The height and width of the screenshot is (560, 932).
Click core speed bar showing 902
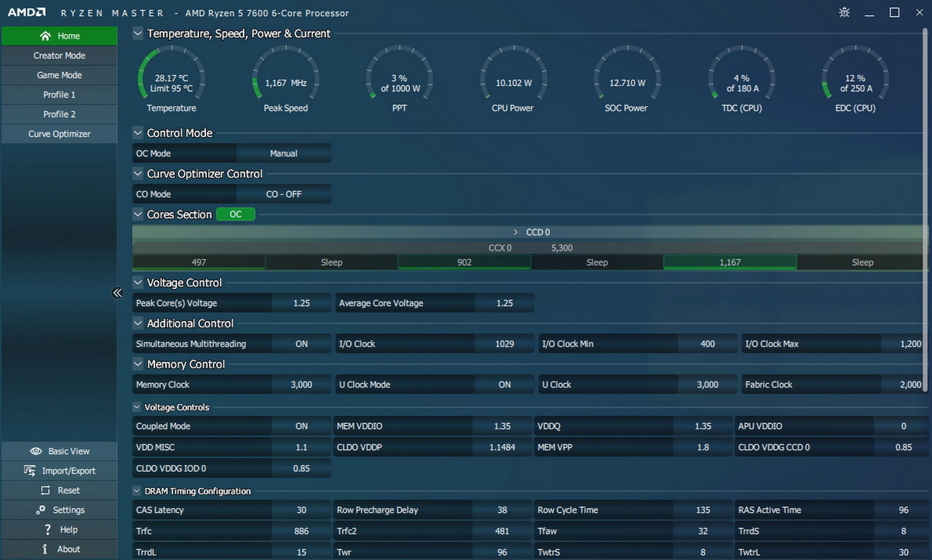coord(465,262)
